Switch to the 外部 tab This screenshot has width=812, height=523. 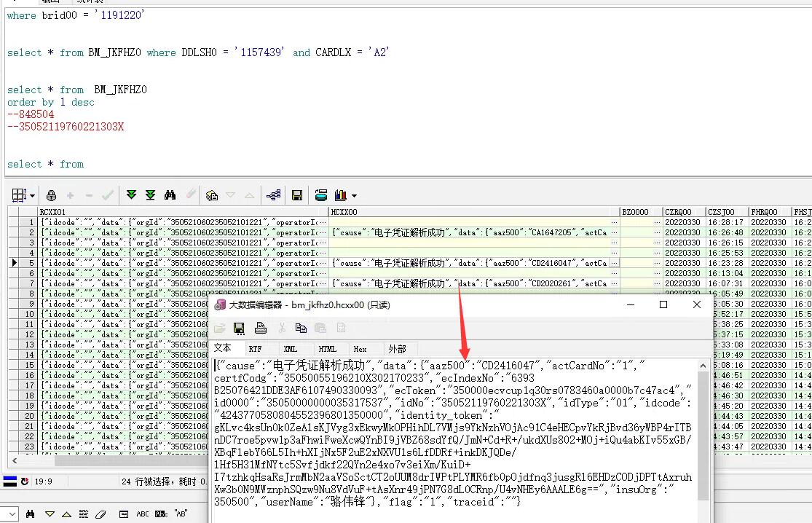[x=397, y=349]
